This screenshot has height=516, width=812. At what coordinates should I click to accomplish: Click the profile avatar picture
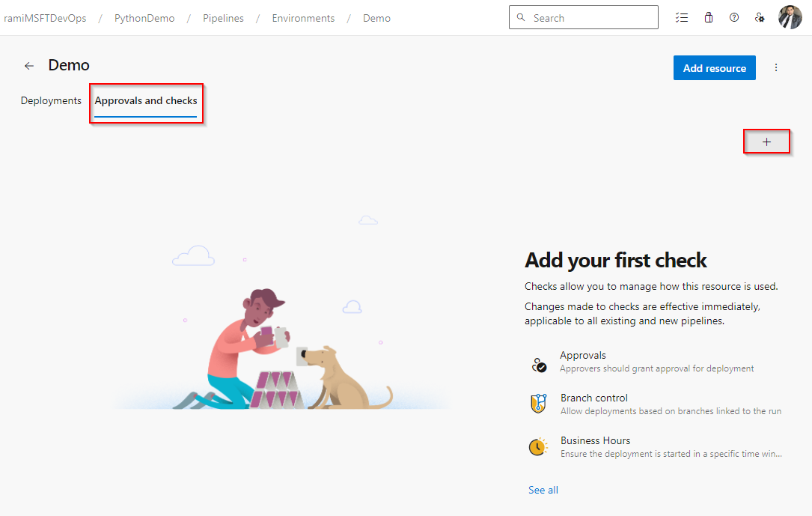point(790,17)
